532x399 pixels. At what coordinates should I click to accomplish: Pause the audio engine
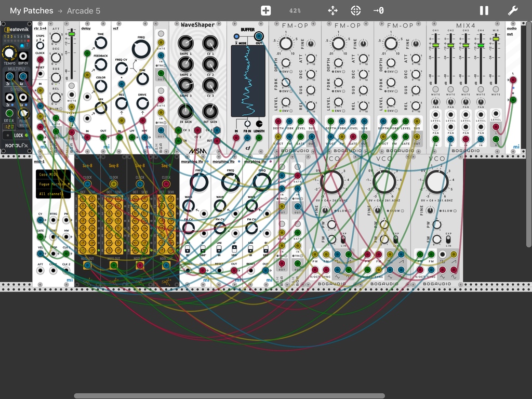[484, 10]
